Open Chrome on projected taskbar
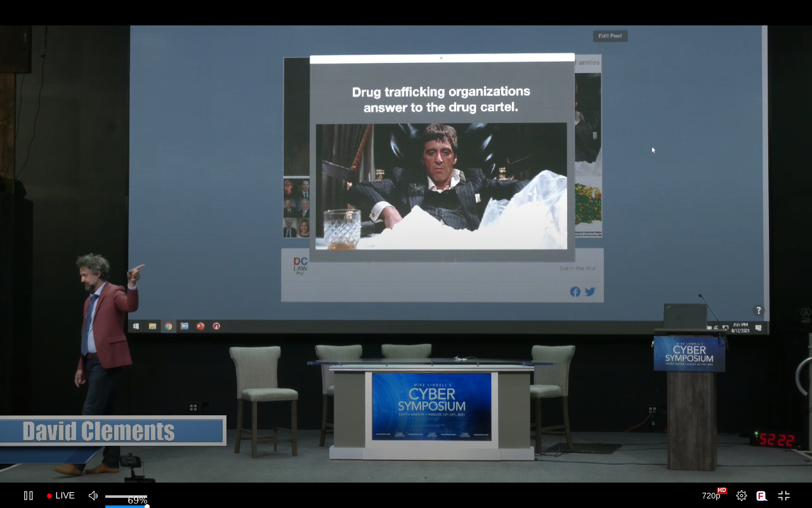This screenshot has height=508, width=812. click(168, 326)
